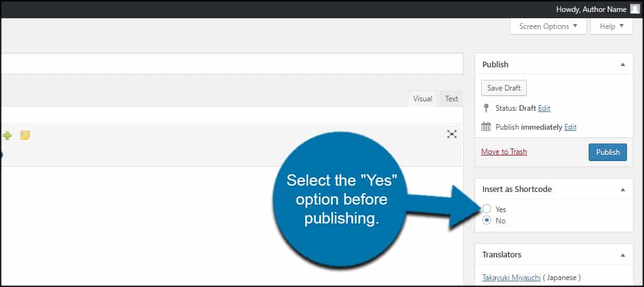Click the user avatar beside Author Name
The width and height of the screenshot is (644, 287).
[635, 9]
